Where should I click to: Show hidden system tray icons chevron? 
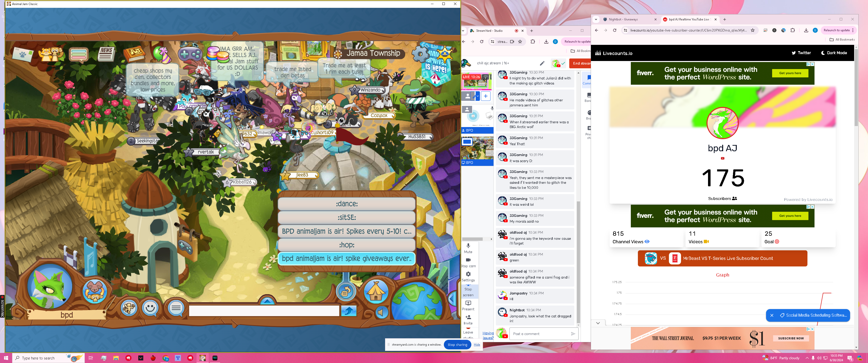pyautogui.click(x=807, y=358)
